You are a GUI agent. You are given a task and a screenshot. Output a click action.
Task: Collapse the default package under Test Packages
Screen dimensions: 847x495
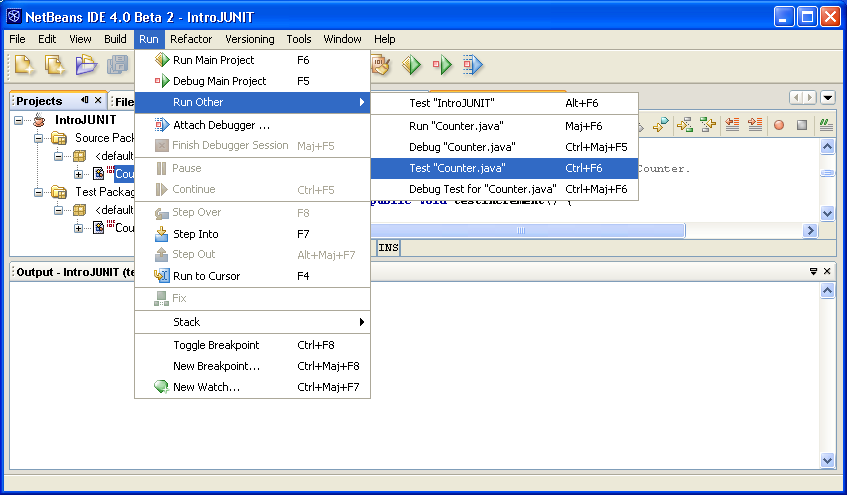[x=58, y=210]
